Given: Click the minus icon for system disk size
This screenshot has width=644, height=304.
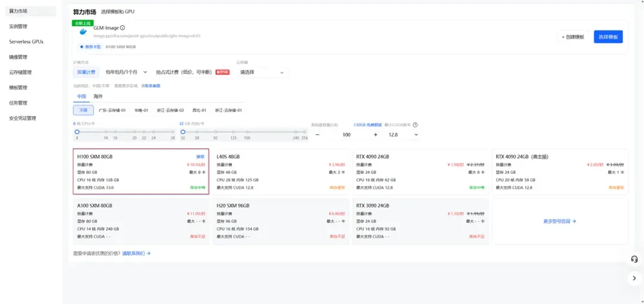Looking at the screenshot, I should click(x=317, y=135).
